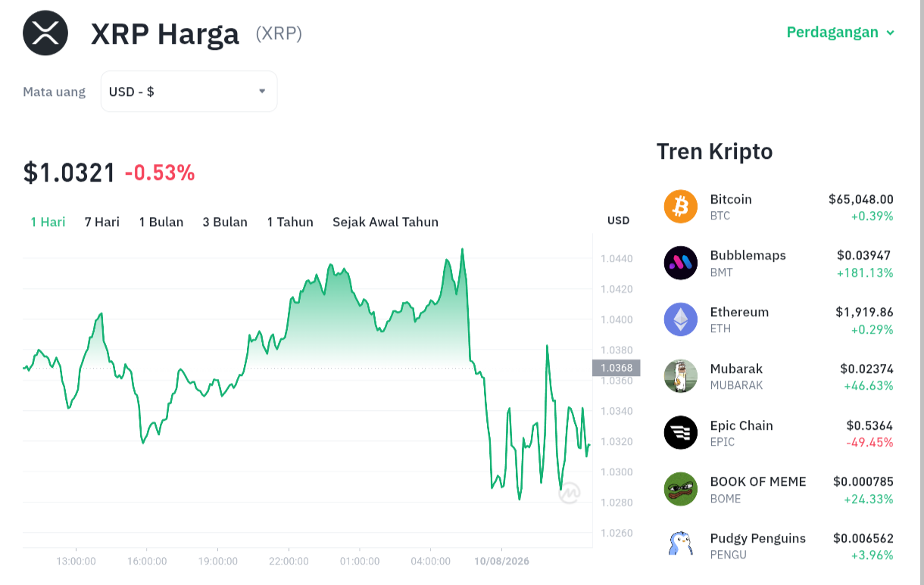Select the 3 Bulan chart range
The image size is (924, 585).
[225, 222]
